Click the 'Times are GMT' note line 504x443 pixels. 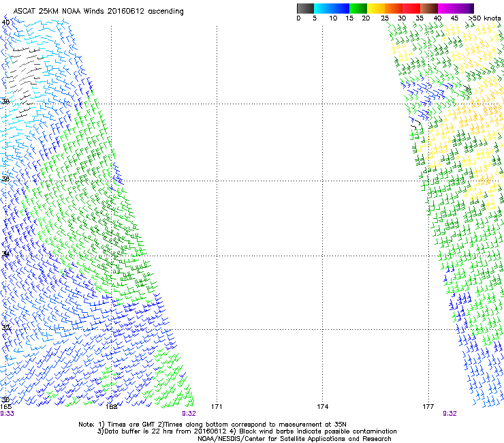coord(212,425)
